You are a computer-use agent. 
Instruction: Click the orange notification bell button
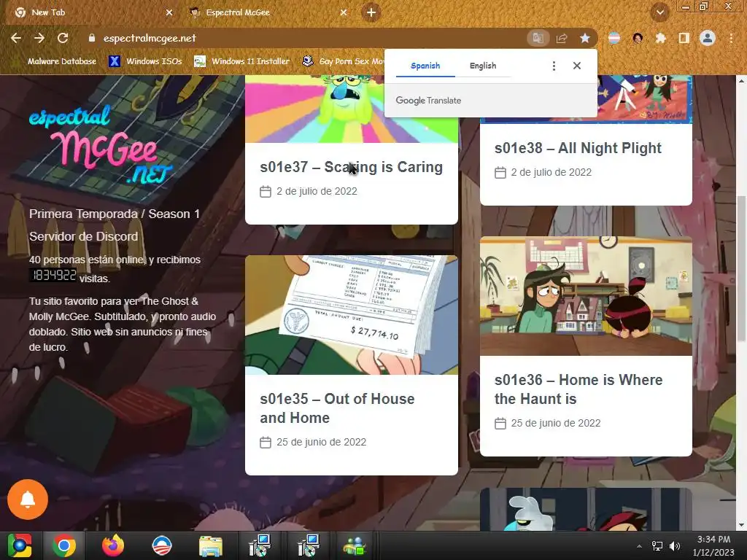coord(28,499)
